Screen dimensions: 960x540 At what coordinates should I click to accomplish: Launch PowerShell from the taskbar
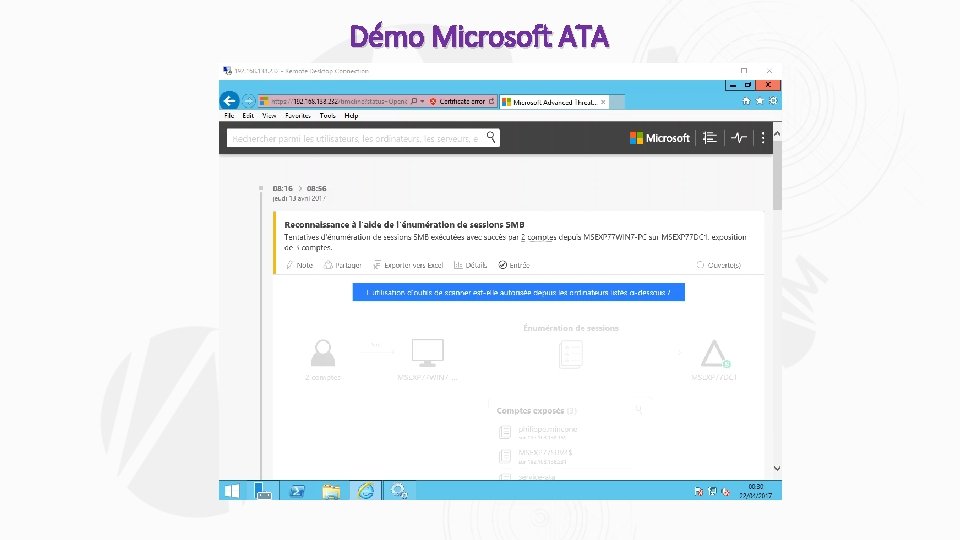(297, 490)
